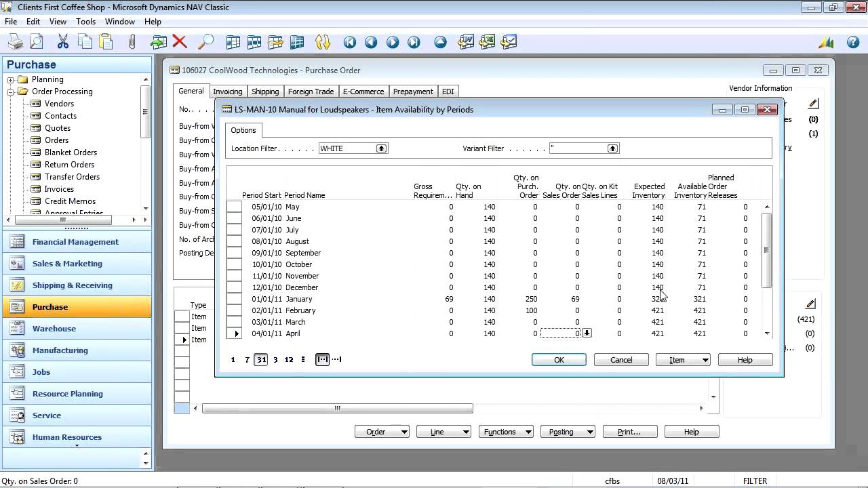Open the Order menu button
The image size is (868, 488).
coord(382,432)
